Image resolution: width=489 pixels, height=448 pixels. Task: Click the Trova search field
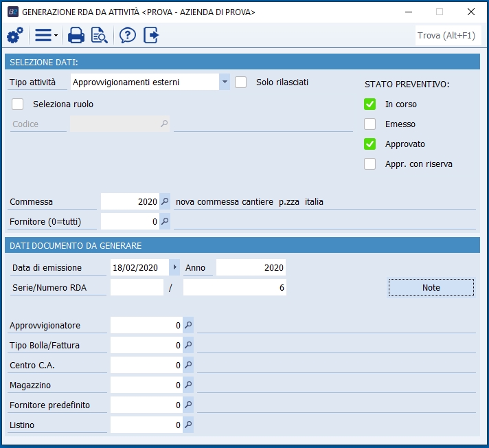448,36
